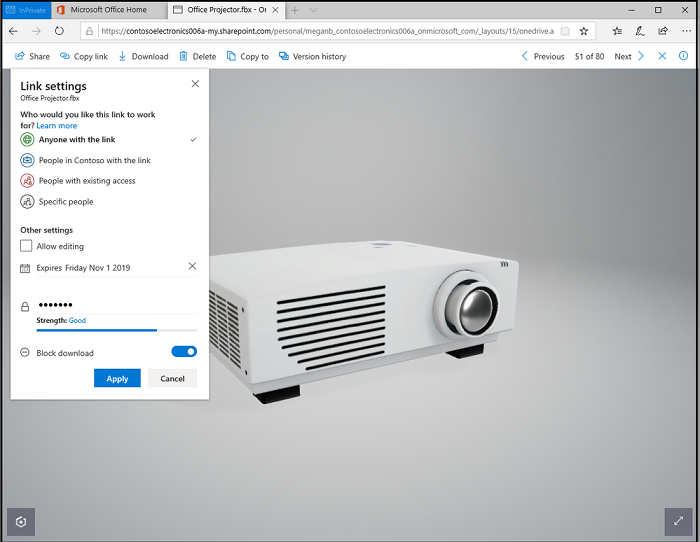Viewport: 700px width, 542px height.
Task: Open the tab preview dropdown chevron
Action: 313,10
